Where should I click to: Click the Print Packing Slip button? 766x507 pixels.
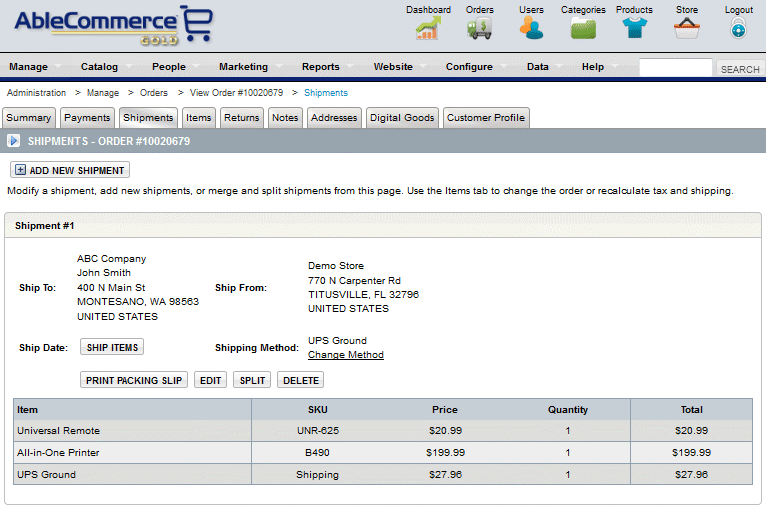(x=134, y=380)
